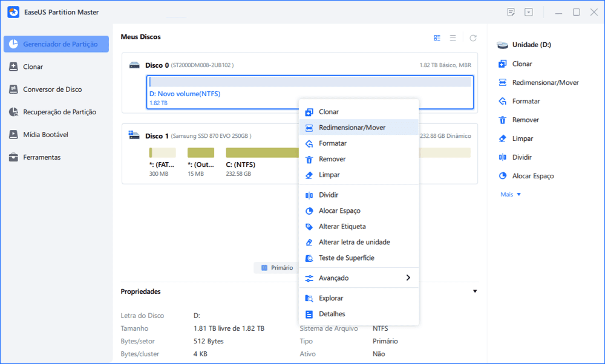Click the Primário legend label
This screenshot has width=605, height=364.
[x=282, y=268]
